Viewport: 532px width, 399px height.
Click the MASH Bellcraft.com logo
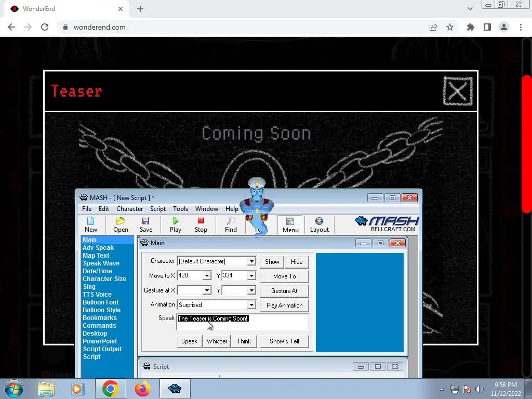(x=387, y=224)
